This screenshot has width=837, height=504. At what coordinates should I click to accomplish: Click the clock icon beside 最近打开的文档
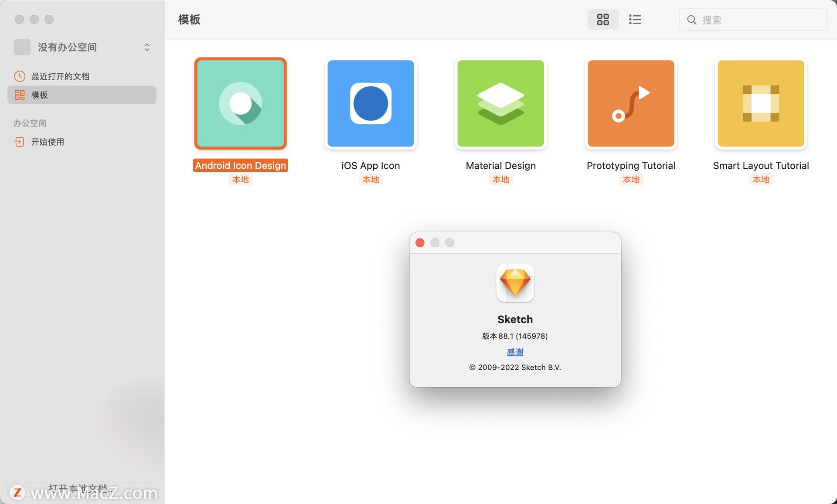point(20,76)
